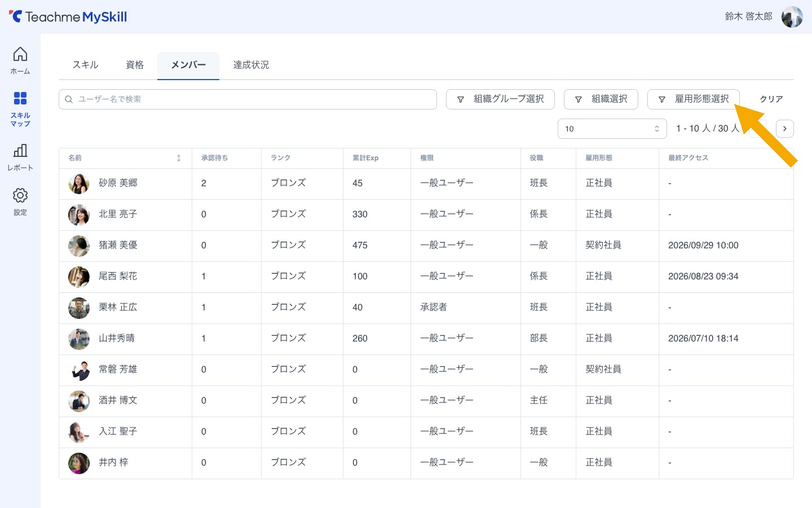Click 2026/08/23 09:34 access date
Viewport: 812px width, 508px height.
coord(703,276)
